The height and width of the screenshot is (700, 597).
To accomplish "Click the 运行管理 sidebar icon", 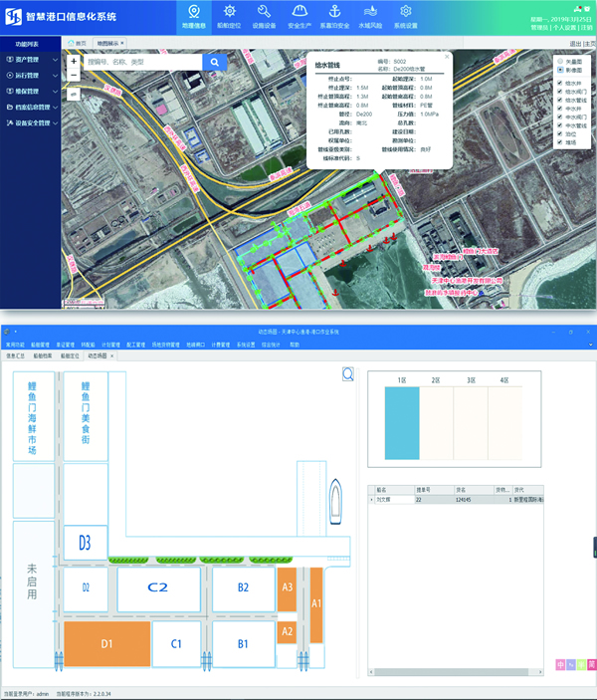I will (10, 75).
